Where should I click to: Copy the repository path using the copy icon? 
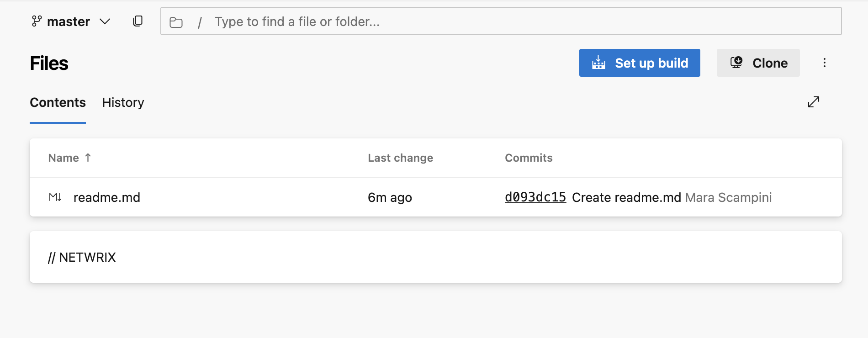coord(137,21)
